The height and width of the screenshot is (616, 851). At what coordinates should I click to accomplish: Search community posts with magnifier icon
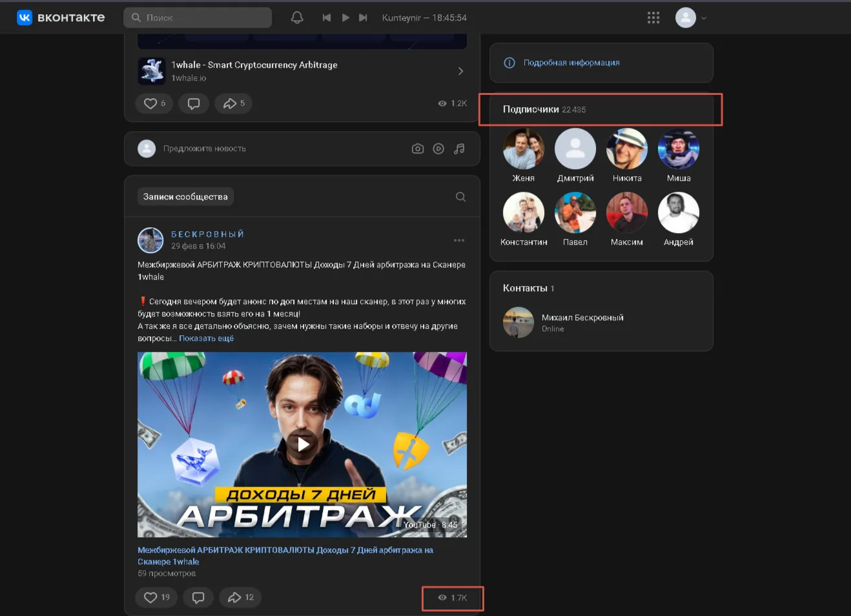pyautogui.click(x=460, y=197)
